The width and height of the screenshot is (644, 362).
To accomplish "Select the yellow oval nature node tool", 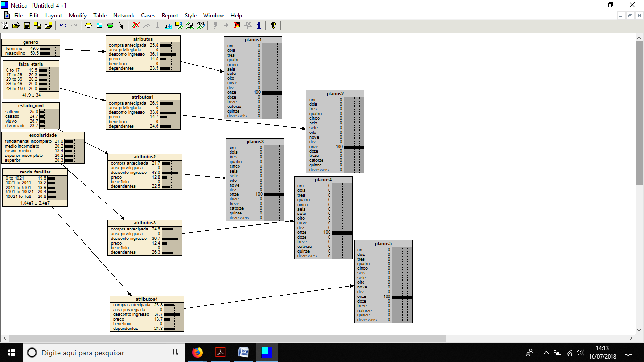I will [88, 25].
